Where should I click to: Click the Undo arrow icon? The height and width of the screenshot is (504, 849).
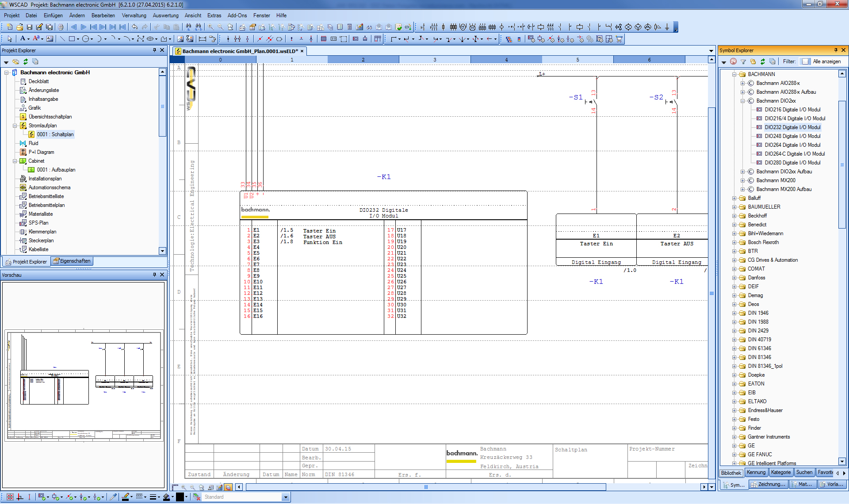click(135, 27)
